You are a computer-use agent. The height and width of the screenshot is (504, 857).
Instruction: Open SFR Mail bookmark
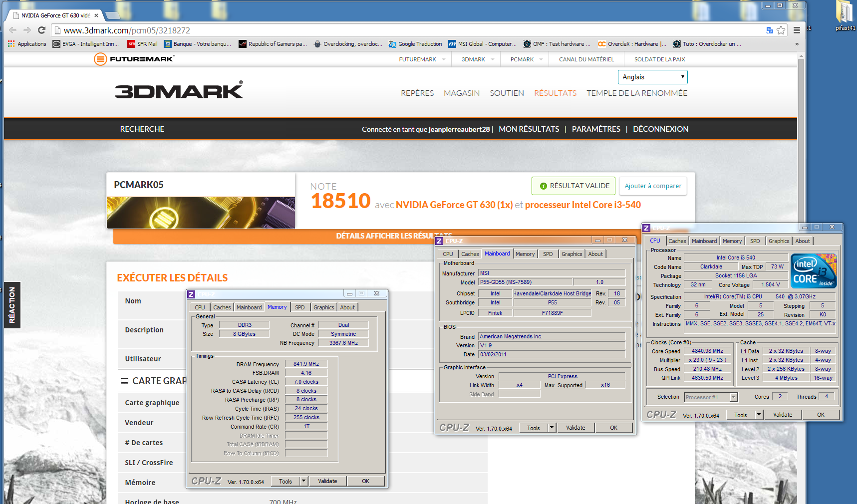pos(143,44)
